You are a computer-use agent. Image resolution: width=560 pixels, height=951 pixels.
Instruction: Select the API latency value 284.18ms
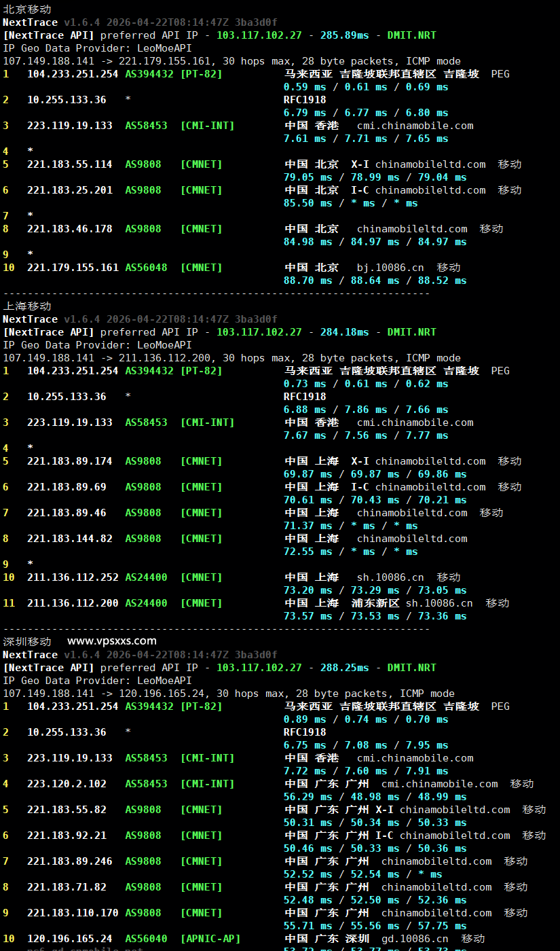(x=344, y=332)
